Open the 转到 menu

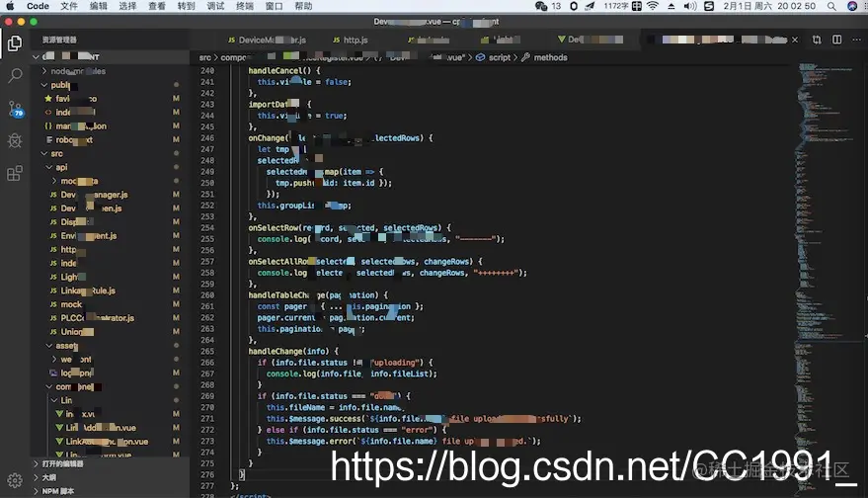pos(186,6)
